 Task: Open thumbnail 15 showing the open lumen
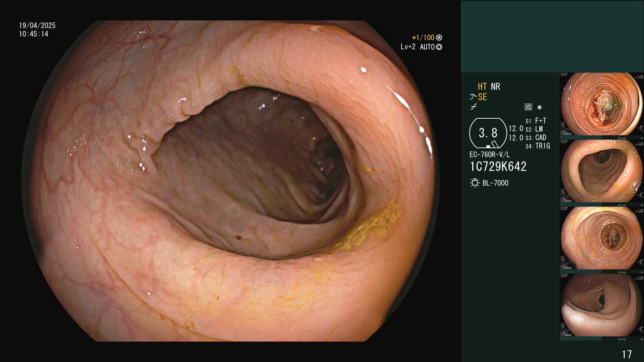coord(602,171)
